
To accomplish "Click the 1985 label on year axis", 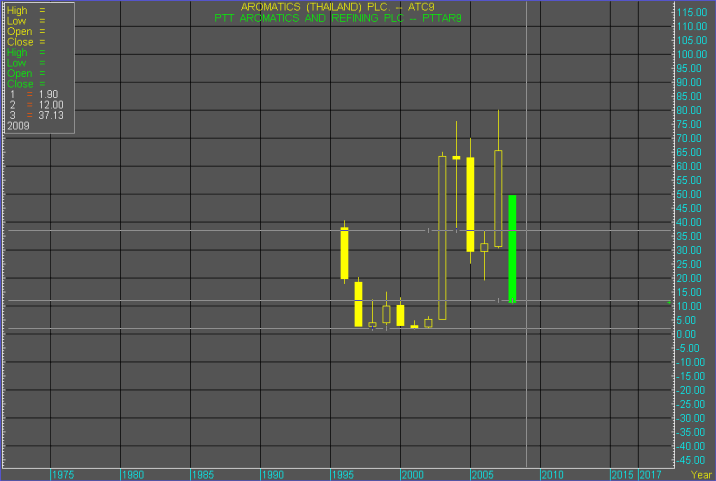I will point(203,475).
